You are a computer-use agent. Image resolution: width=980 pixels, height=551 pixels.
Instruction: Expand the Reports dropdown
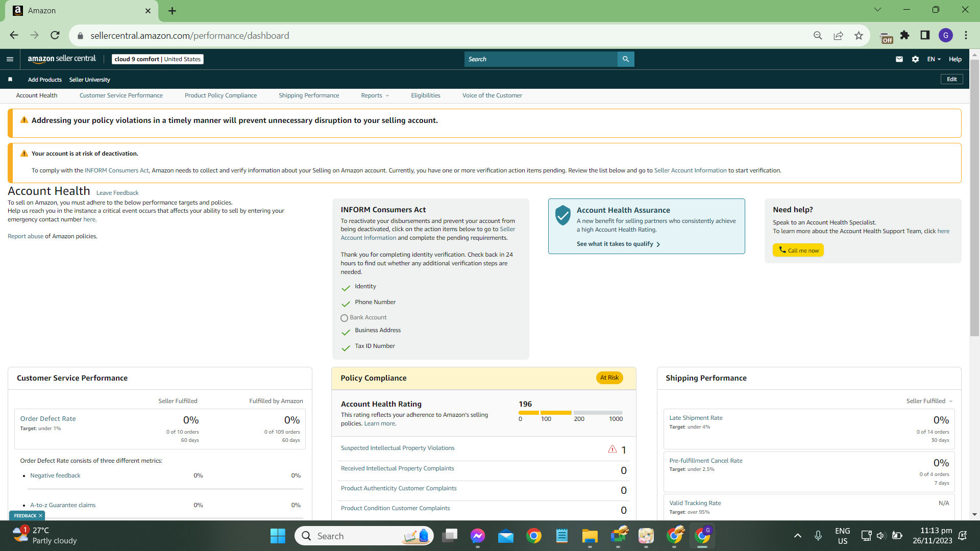[375, 95]
